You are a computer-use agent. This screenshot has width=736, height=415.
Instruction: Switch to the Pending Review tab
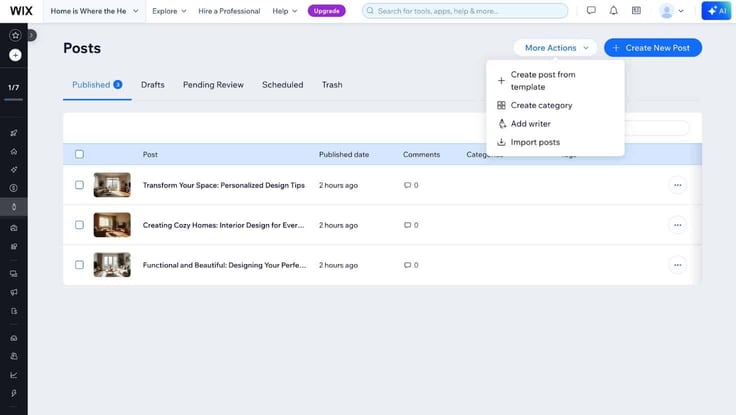pyautogui.click(x=213, y=85)
